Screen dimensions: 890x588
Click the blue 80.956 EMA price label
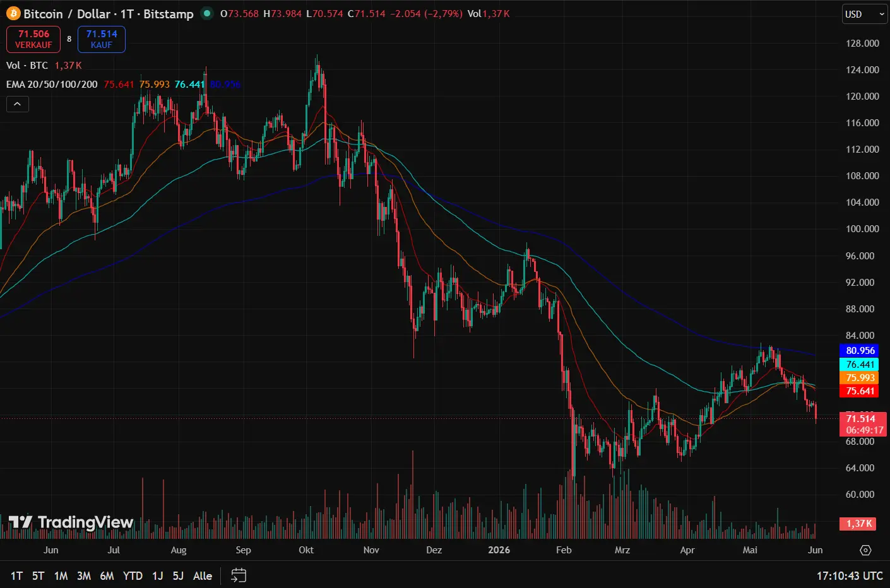859,350
